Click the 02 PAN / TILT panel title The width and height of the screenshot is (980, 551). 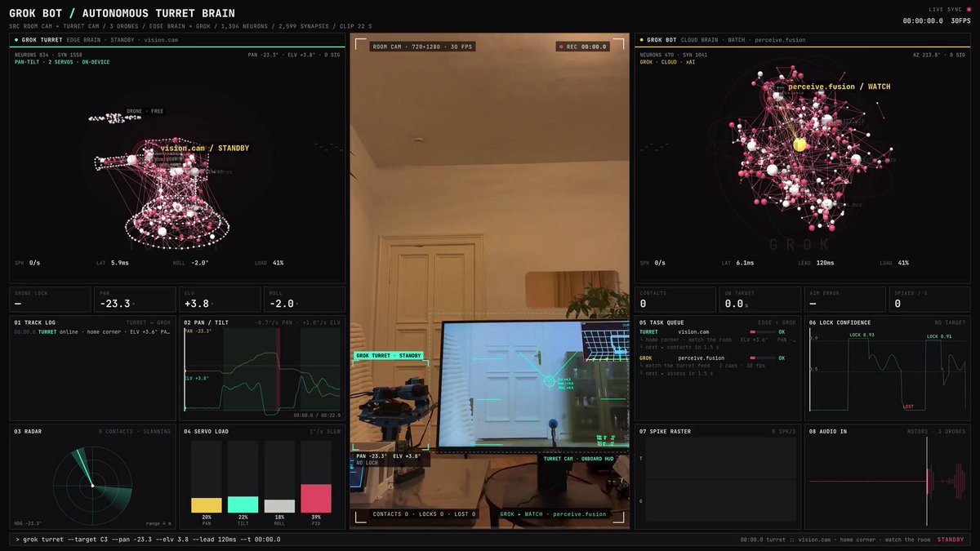206,322
